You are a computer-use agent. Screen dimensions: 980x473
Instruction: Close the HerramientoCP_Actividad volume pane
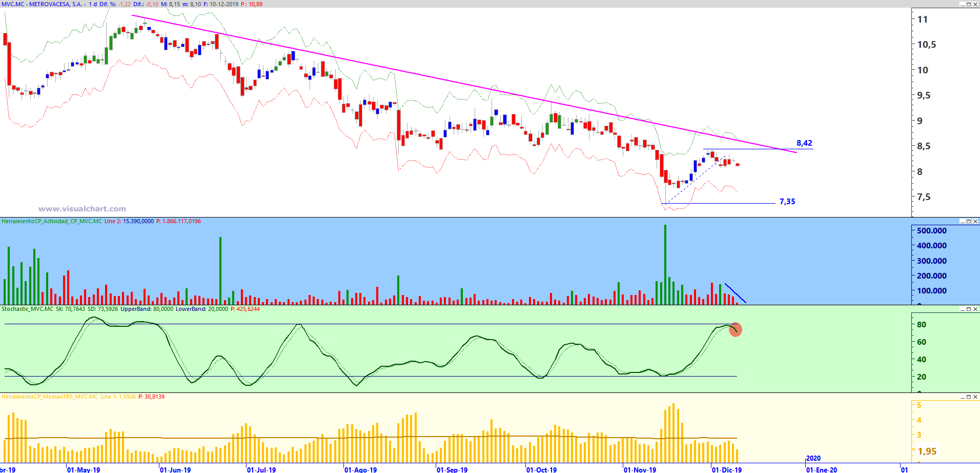[975, 221]
